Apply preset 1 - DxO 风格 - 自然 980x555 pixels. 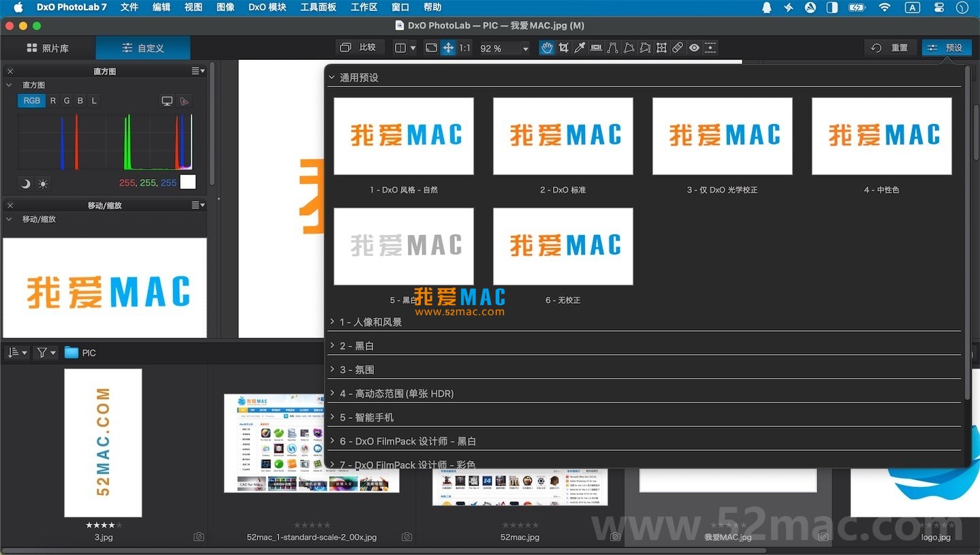click(404, 136)
